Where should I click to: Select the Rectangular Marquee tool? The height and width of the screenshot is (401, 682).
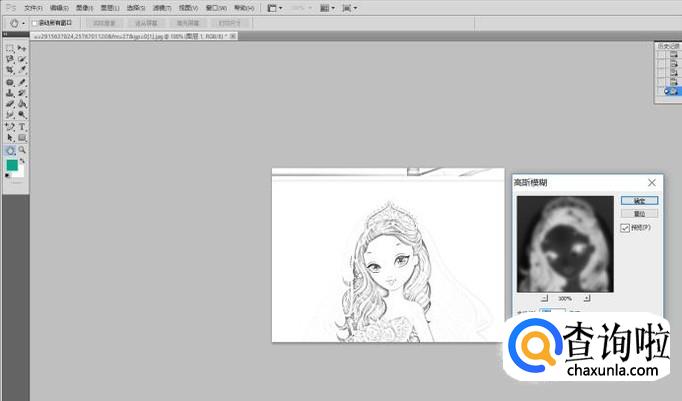point(10,48)
